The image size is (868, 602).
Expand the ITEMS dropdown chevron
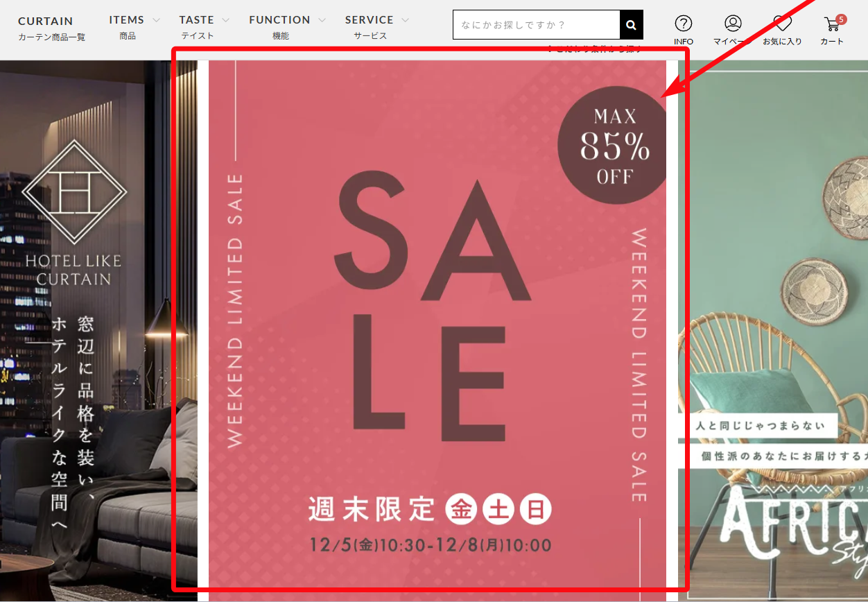click(x=156, y=20)
